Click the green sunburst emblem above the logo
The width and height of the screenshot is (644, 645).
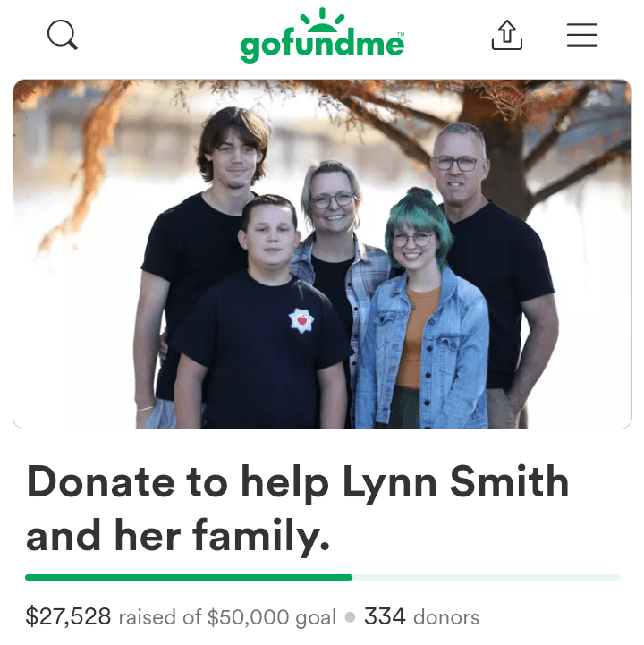pyautogui.click(x=322, y=21)
